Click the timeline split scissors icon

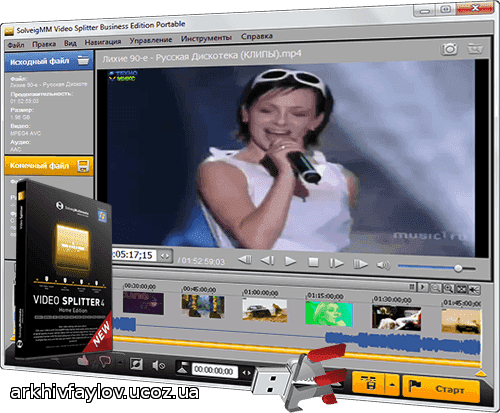pyautogui.click(x=474, y=290)
